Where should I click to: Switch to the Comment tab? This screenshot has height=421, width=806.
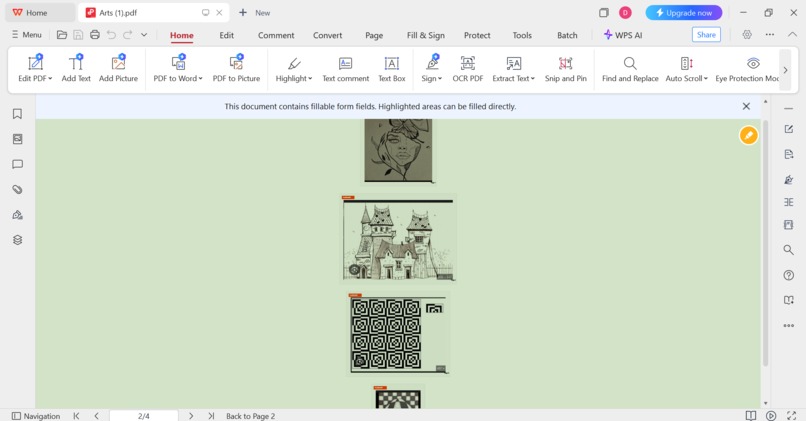[276, 35]
